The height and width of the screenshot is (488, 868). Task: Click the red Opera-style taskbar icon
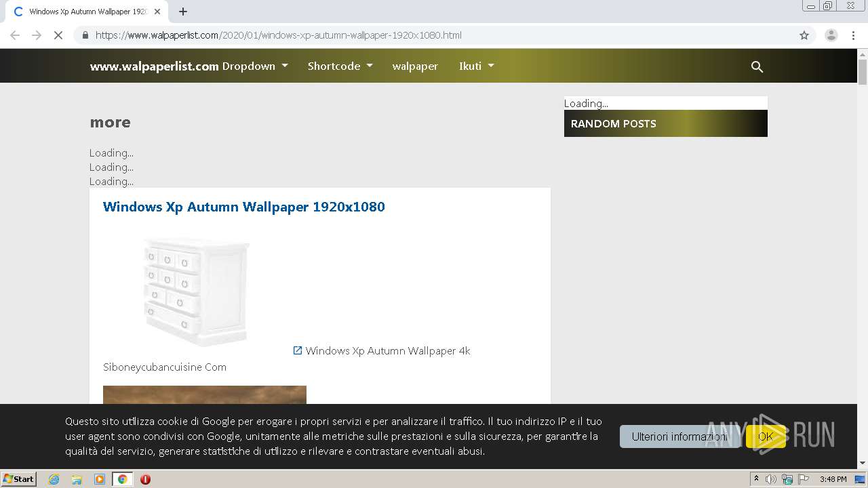click(x=145, y=479)
